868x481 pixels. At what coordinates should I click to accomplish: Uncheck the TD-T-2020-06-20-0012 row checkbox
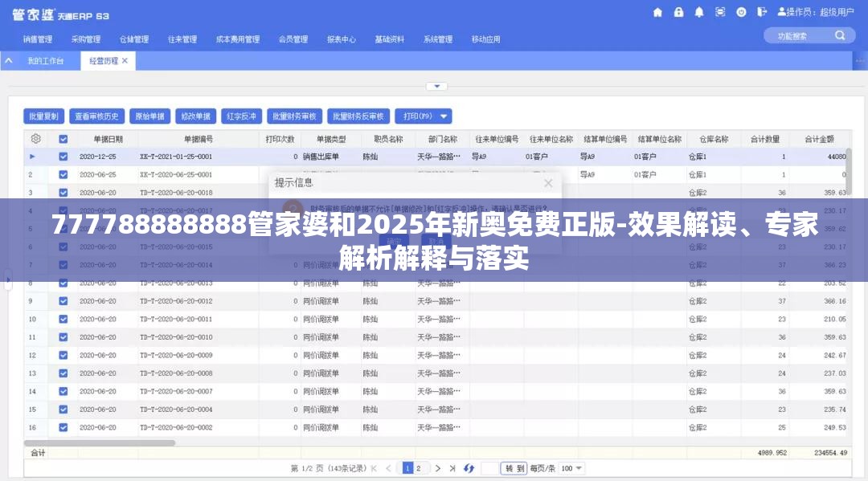[63, 301]
